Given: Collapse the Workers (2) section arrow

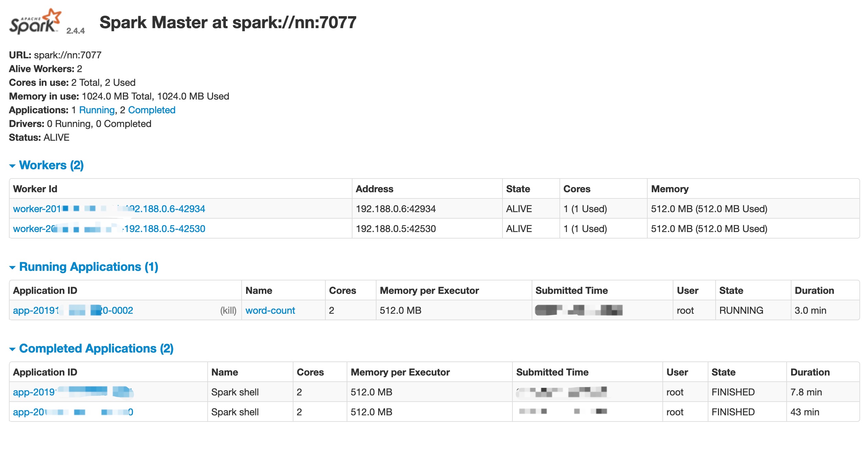Looking at the screenshot, I should pyautogui.click(x=12, y=166).
